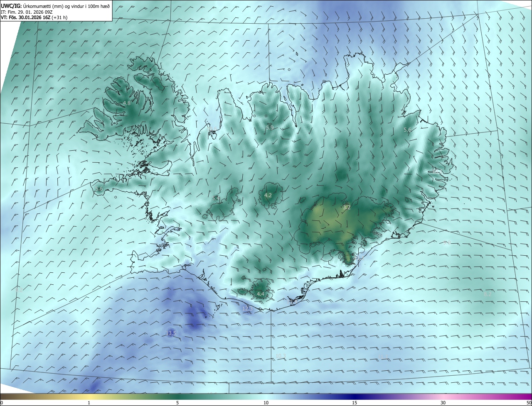Click the 3.2 value on Vatnajökull
This screenshot has width=532, height=406.
coord(347,207)
